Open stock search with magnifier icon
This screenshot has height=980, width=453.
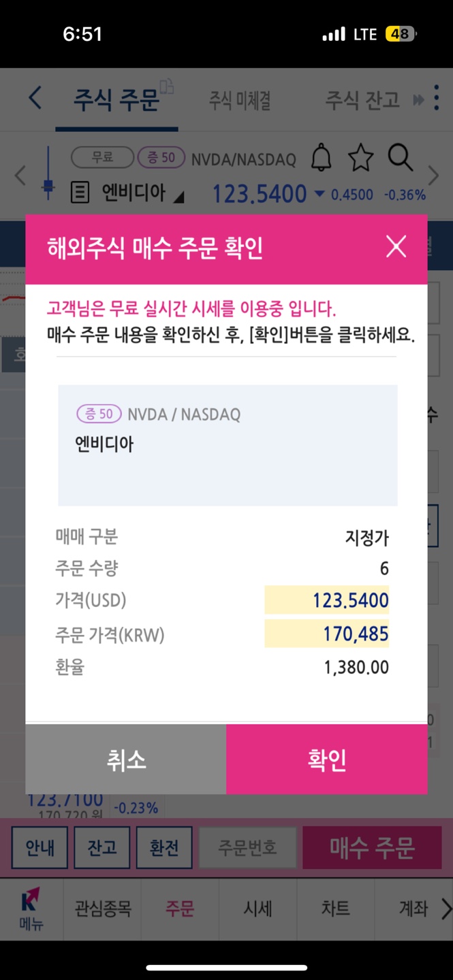pos(401,158)
